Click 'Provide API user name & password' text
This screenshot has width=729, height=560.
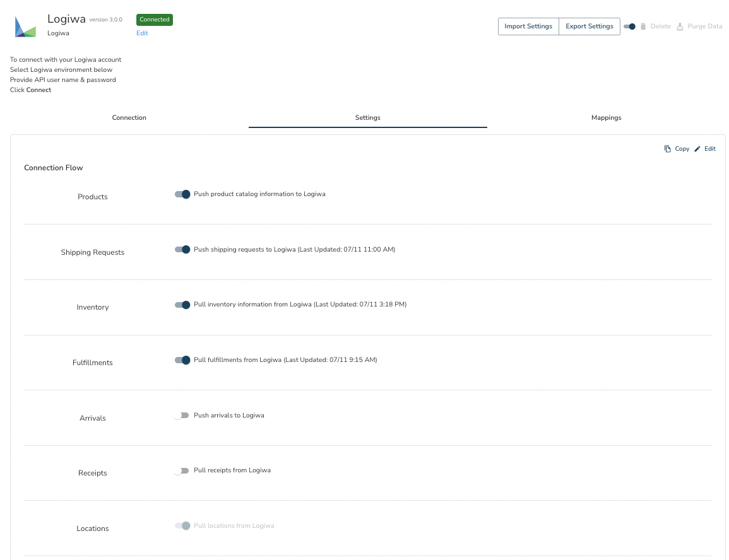pyautogui.click(x=63, y=80)
